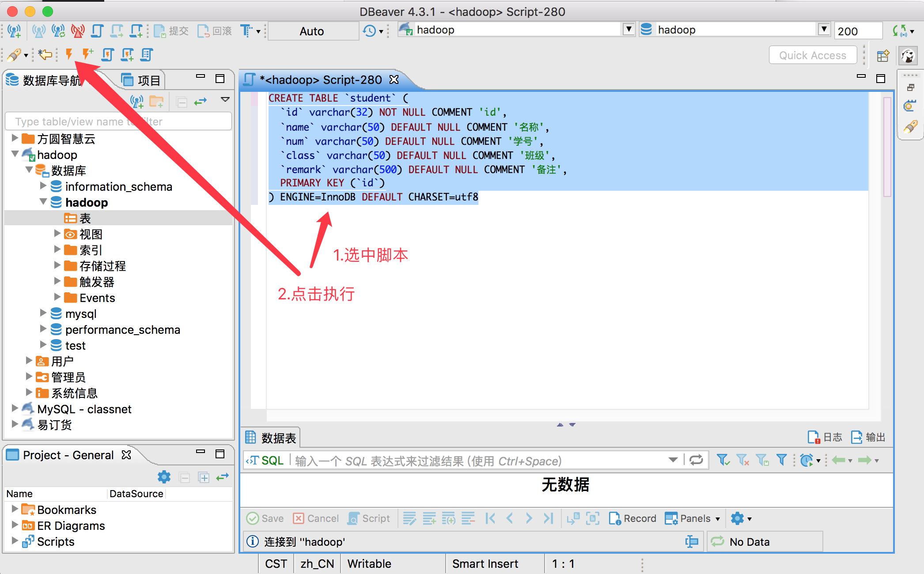Expand 视图 node
This screenshot has width=924, height=574.
[57, 234]
